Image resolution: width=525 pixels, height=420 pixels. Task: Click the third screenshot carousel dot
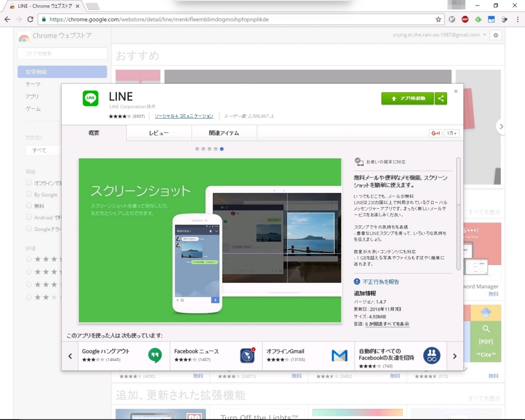[209, 149]
